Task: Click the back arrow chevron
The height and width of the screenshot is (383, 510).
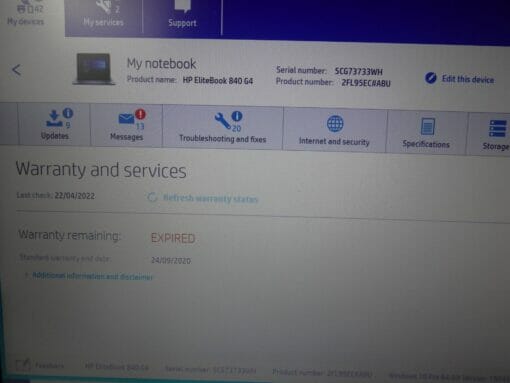Action: pyautogui.click(x=17, y=70)
